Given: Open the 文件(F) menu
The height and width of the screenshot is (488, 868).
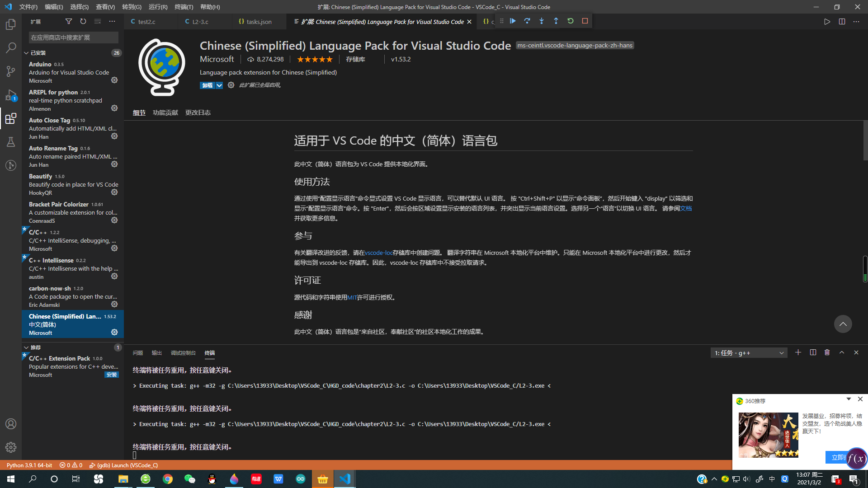Looking at the screenshot, I should (28, 7).
